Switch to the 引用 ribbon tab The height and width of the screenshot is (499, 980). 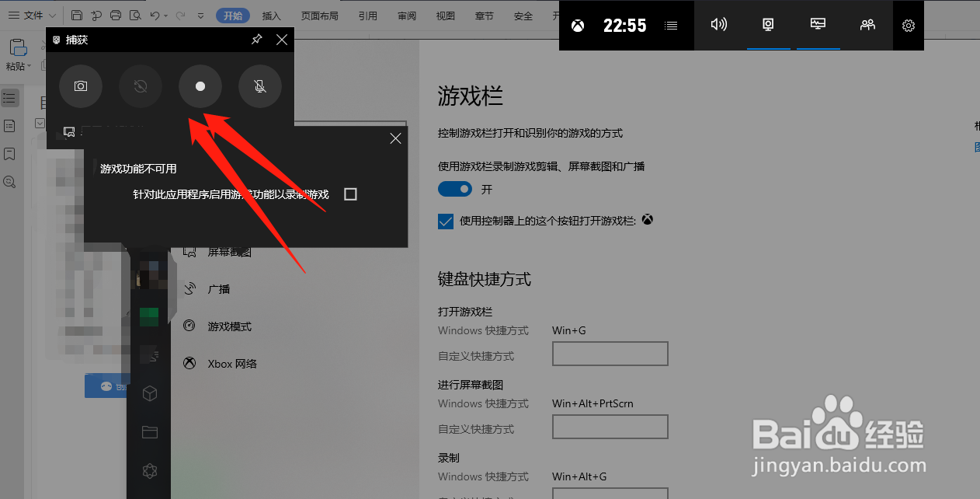pyautogui.click(x=368, y=16)
